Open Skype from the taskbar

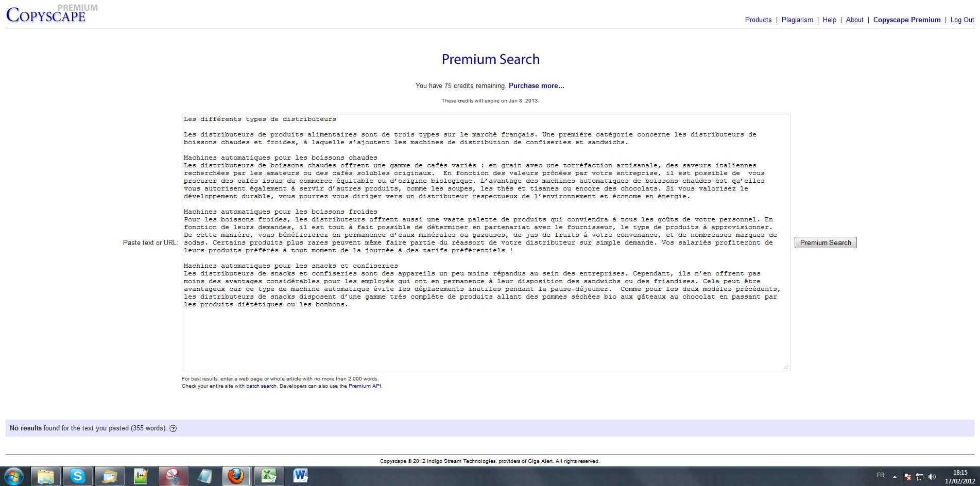point(78,476)
